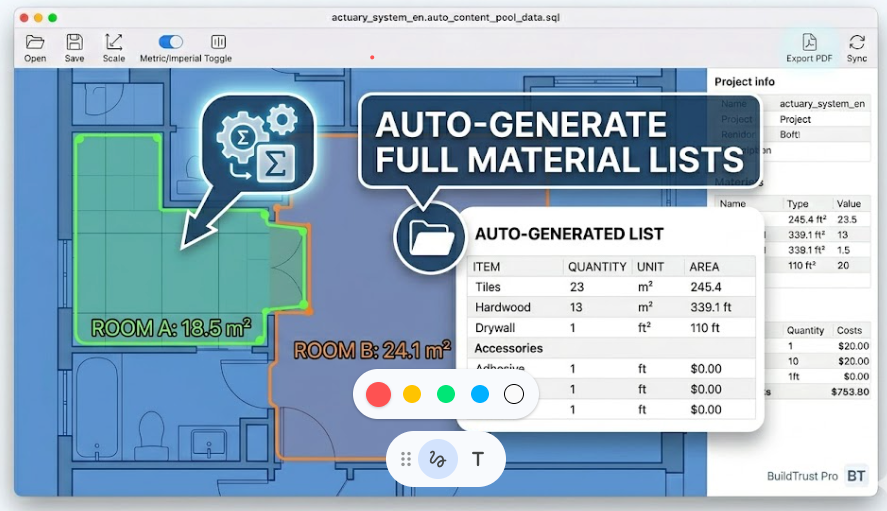Click the Tiles row in list
887x511 pixels.
pos(612,287)
